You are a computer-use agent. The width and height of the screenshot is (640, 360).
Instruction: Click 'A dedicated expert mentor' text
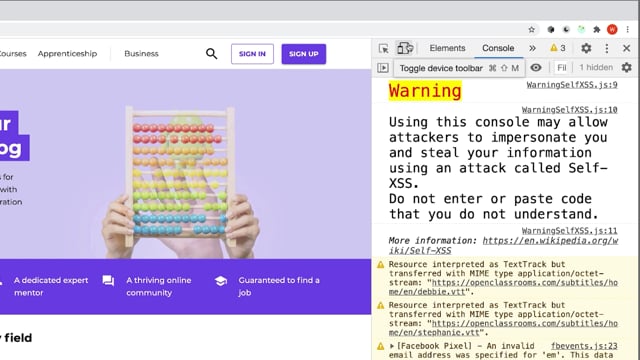51,287
